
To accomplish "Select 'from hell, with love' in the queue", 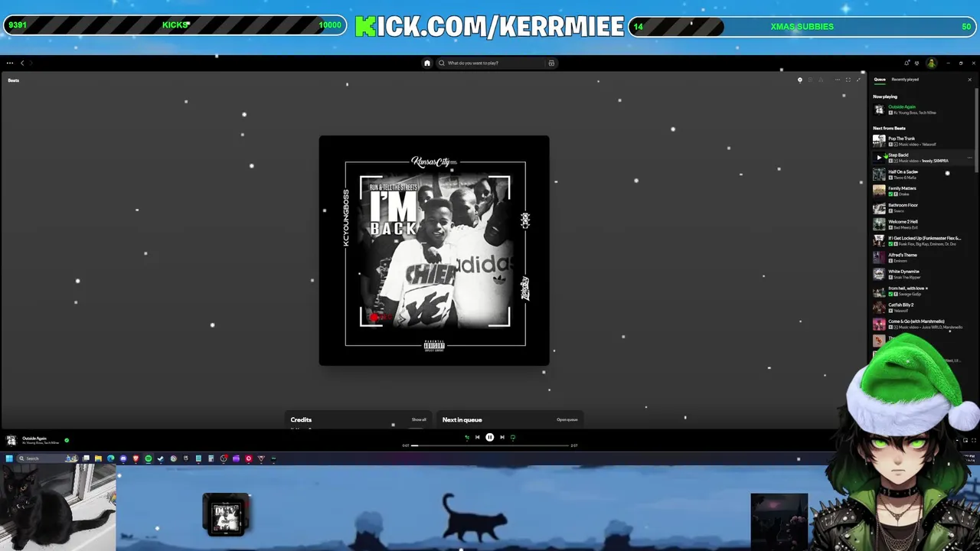I will pyautogui.click(x=923, y=291).
